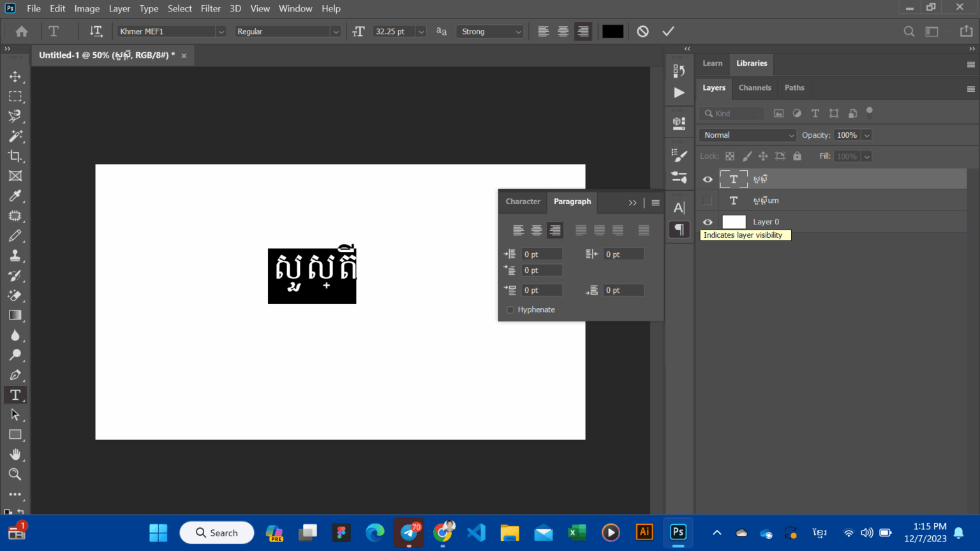Viewport: 980px width, 551px height.
Task: Open the Paragraph panel icon in the dock
Action: pyautogui.click(x=679, y=230)
